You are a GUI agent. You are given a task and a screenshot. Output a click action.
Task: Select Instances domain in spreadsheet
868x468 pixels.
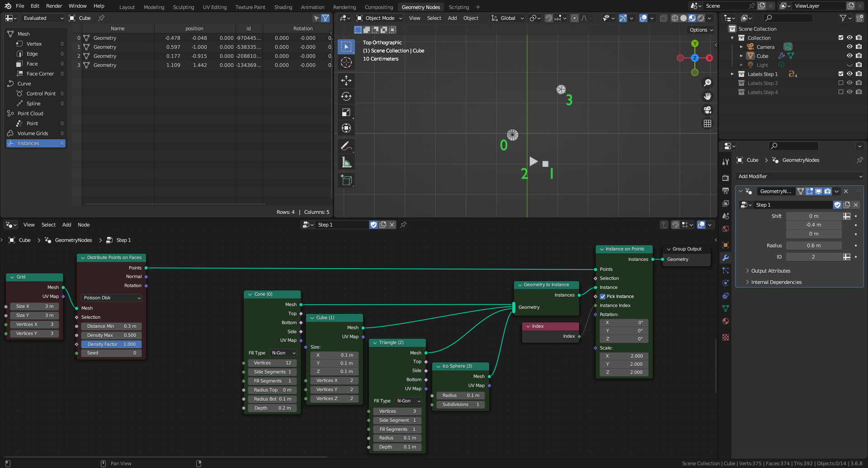tap(36, 143)
